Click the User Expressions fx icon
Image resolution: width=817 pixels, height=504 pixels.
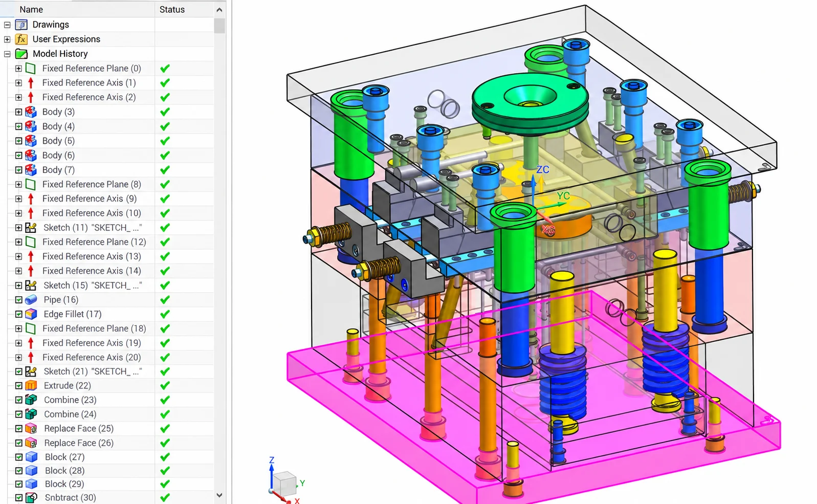(21, 39)
